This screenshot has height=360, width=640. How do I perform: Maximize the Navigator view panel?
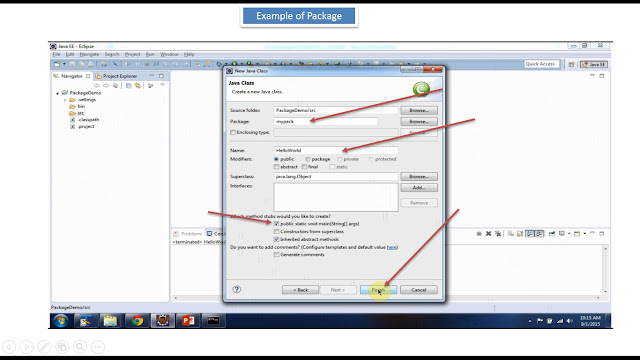pos(161,76)
